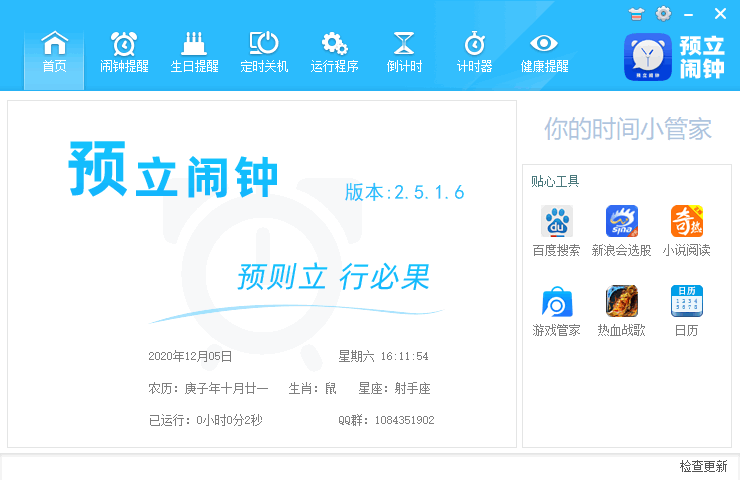Switch to the 计时器 stopwatch tab
This screenshot has width=740, height=480.
coord(474,53)
